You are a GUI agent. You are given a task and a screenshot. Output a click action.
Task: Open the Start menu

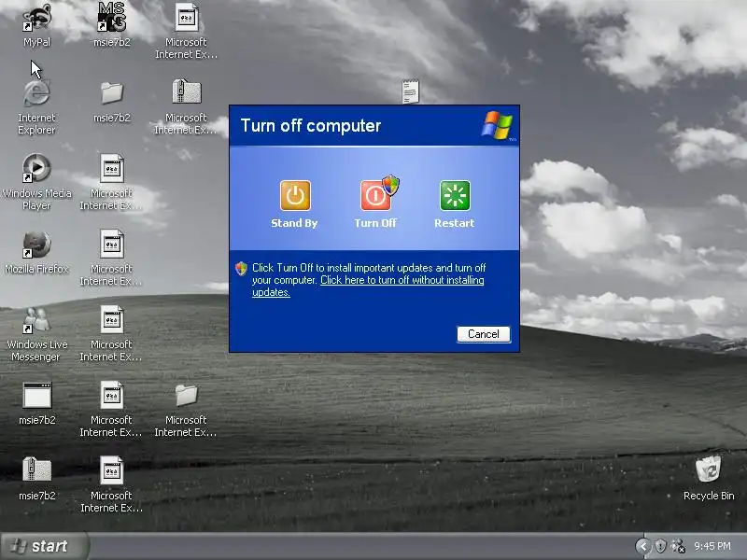(x=45, y=546)
